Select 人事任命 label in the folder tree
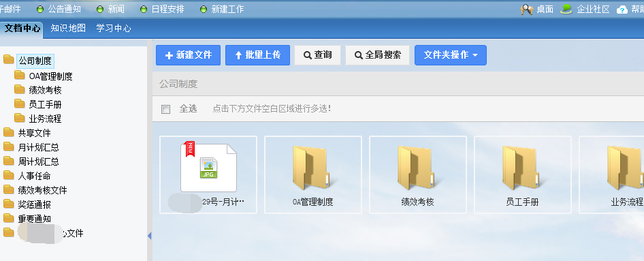Screen dimensions: 644x261 point(35,176)
